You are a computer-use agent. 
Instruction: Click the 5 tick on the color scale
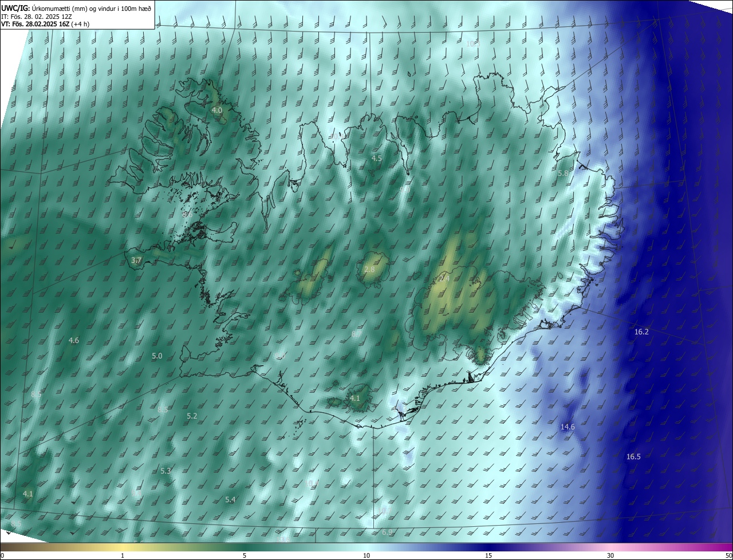click(245, 555)
